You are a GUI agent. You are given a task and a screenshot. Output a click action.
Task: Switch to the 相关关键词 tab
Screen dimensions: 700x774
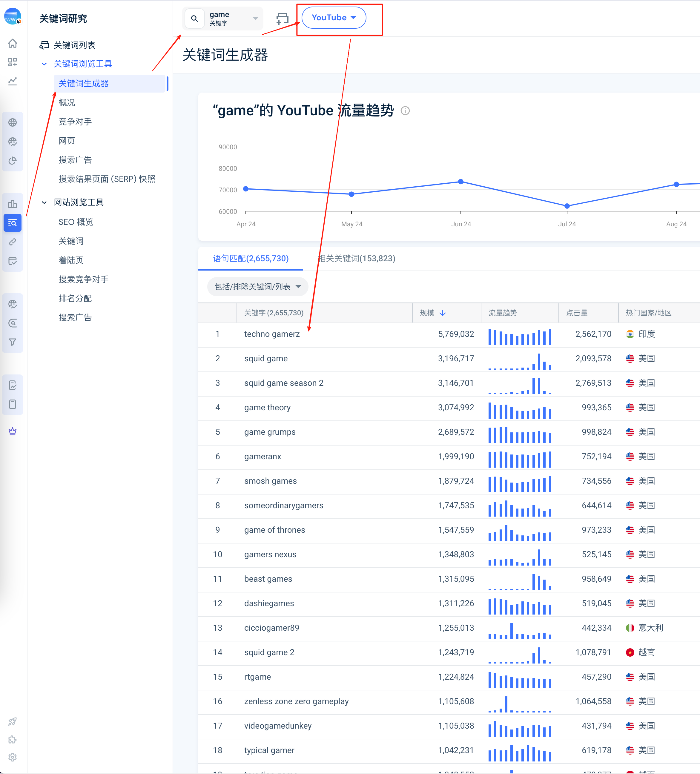click(x=357, y=258)
